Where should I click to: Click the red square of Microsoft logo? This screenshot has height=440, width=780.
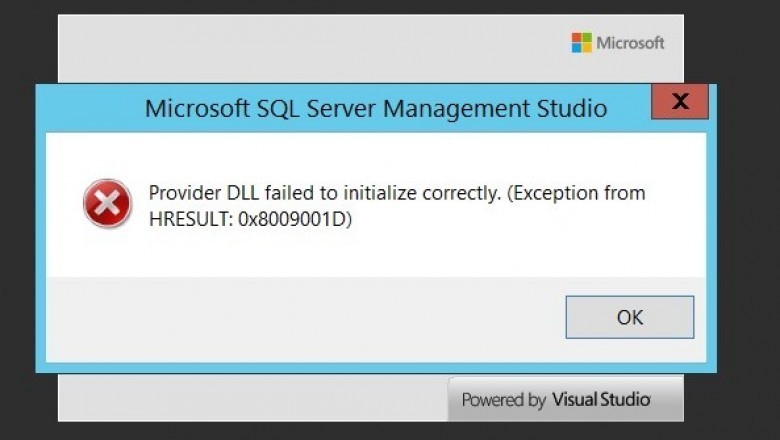click(x=576, y=37)
